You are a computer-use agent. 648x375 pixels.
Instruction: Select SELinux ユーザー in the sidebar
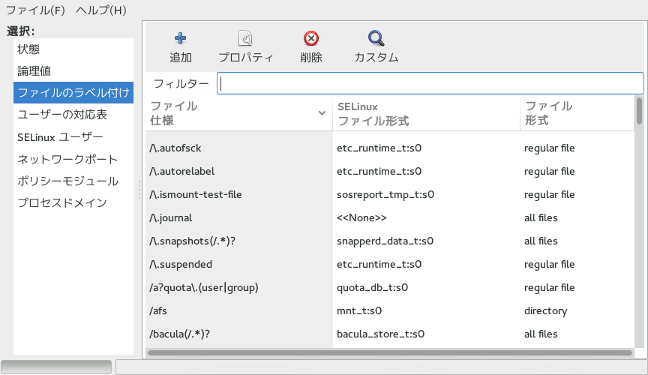[x=73, y=137]
